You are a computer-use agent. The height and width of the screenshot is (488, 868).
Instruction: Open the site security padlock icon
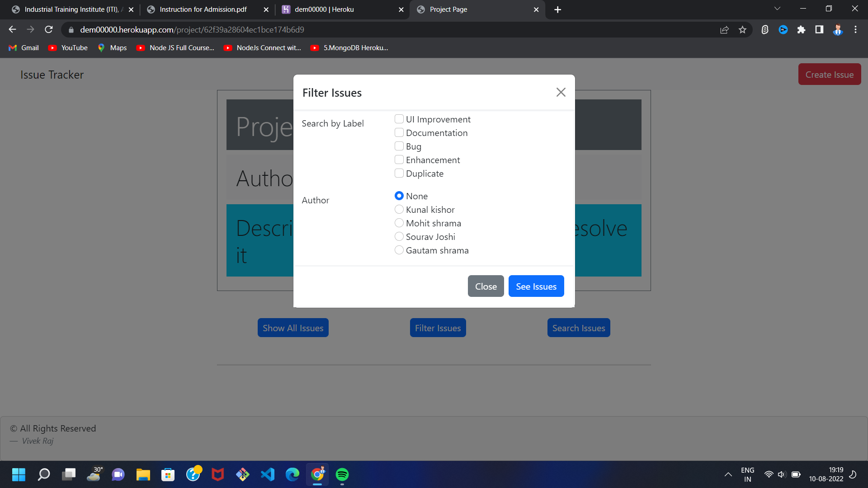(x=71, y=29)
